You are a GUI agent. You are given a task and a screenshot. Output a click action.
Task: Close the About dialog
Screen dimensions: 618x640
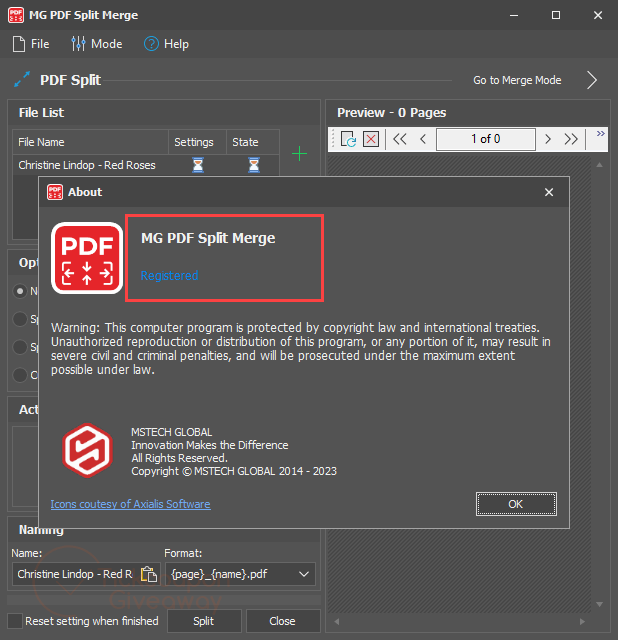[x=549, y=192]
